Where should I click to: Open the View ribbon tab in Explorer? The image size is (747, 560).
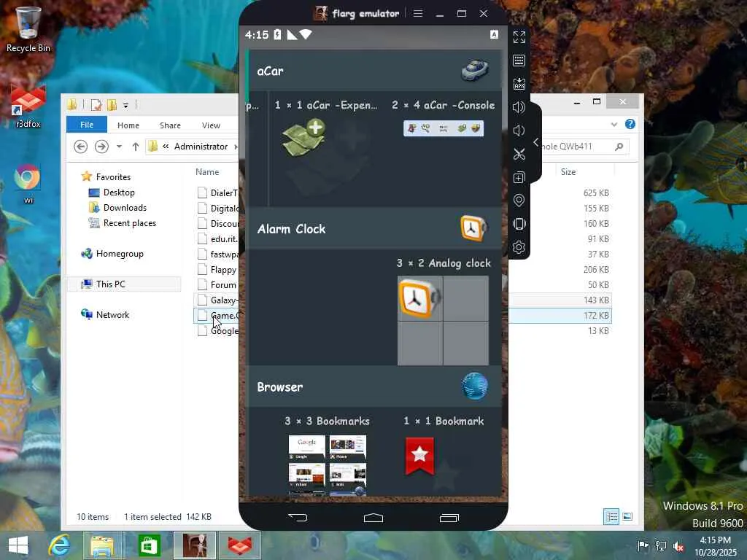click(x=211, y=125)
